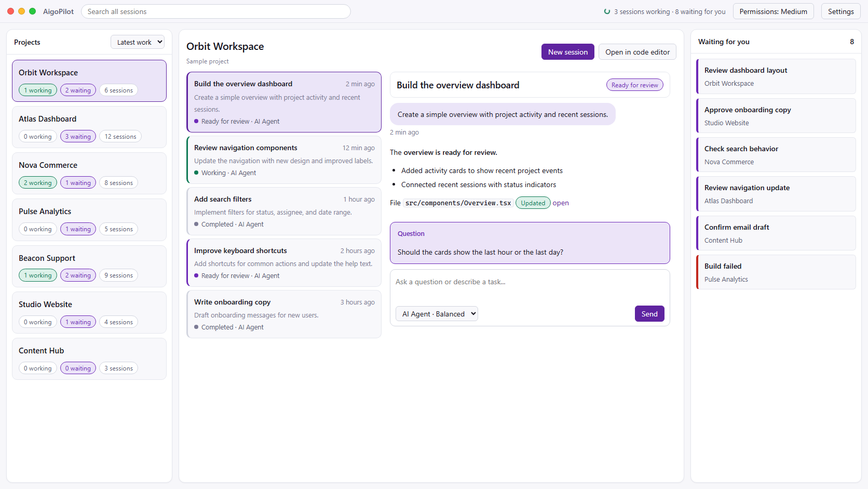Focus the Search all sessions field
Viewport: 868px width, 489px height.
click(x=216, y=11)
